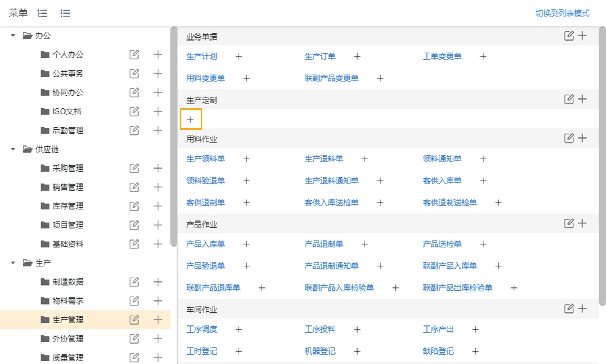Edit the 物料需求 folder
The image size is (606, 364).
click(134, 301)
